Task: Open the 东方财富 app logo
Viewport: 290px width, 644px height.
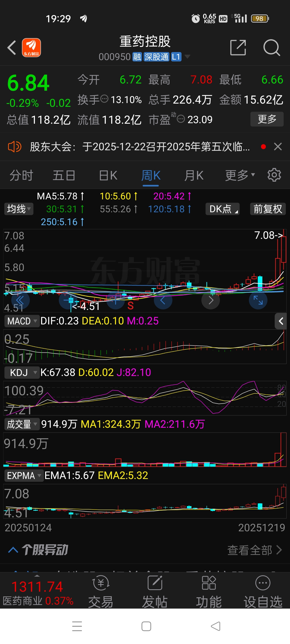Action: (x=31, y=48)
